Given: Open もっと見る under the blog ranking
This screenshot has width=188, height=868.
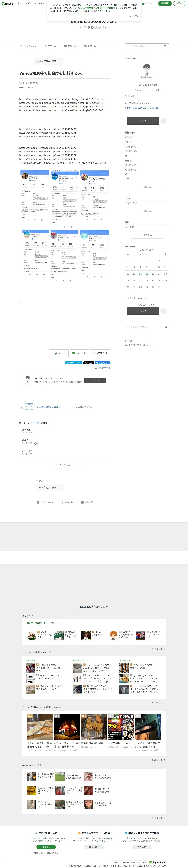Looking at the screenshot, I should [158, 649].
